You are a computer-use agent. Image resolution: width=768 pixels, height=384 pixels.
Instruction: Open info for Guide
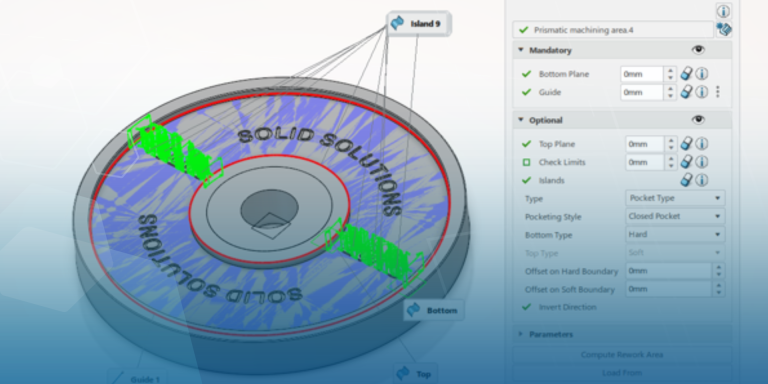click(702, 92)
